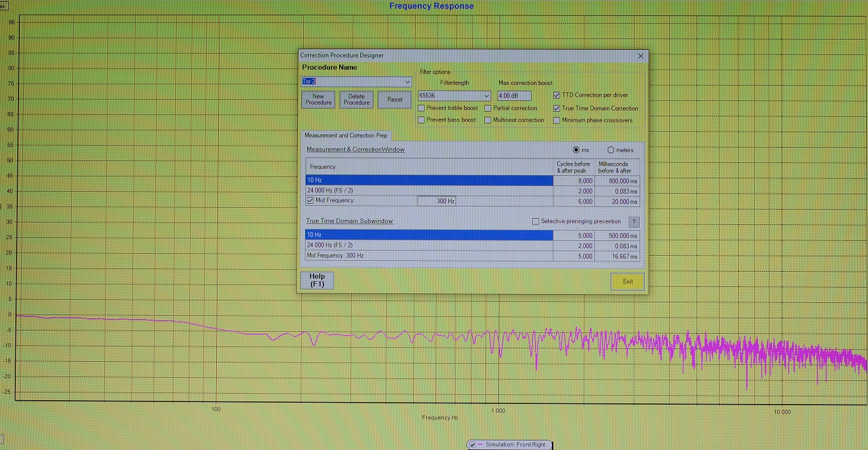Select 10 Hz row in True Time Domain Subwindow
This screenshot has width=868, height=450.
pyautogui.click(x=429, y=235)
